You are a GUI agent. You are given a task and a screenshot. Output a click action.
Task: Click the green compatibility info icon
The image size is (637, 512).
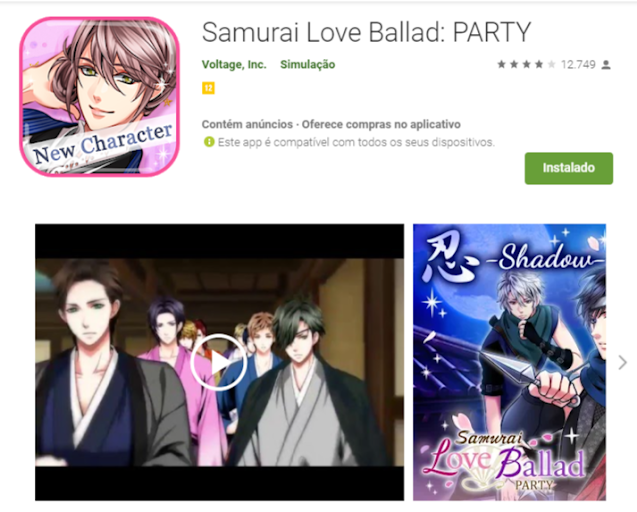pyautogui.click(x=209, y=142)
